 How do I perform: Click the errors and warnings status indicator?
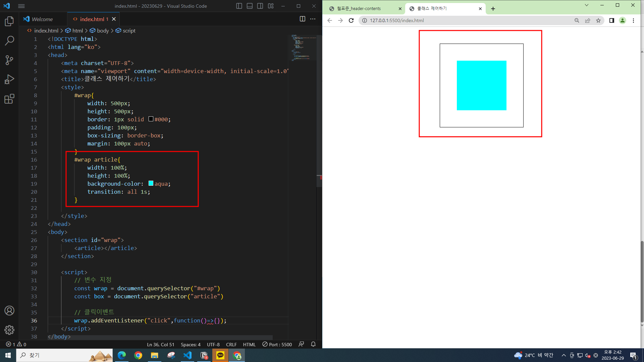[16, 344]
